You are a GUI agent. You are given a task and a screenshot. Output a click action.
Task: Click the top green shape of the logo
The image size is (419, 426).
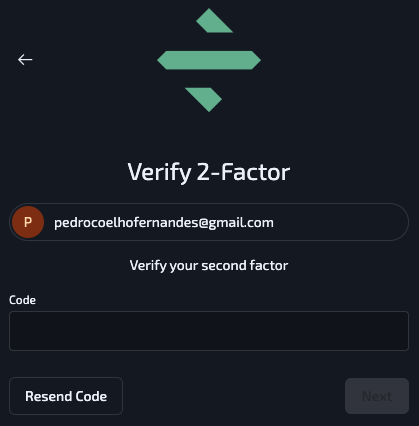214,21
